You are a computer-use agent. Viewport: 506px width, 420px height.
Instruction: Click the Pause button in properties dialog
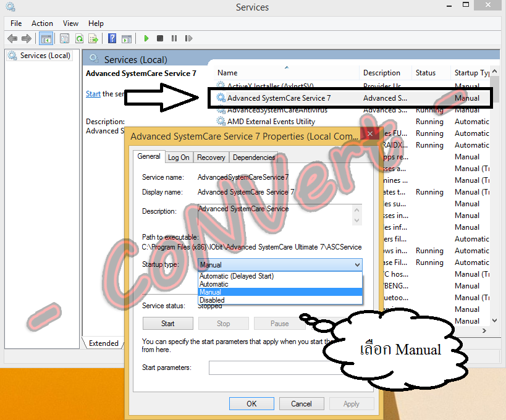279,324
